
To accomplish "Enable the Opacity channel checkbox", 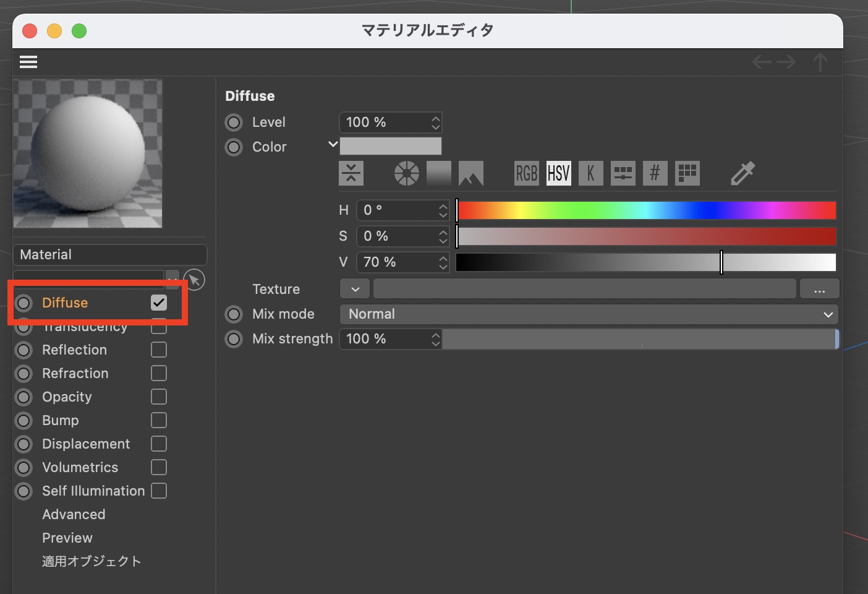I will point(159,397).
